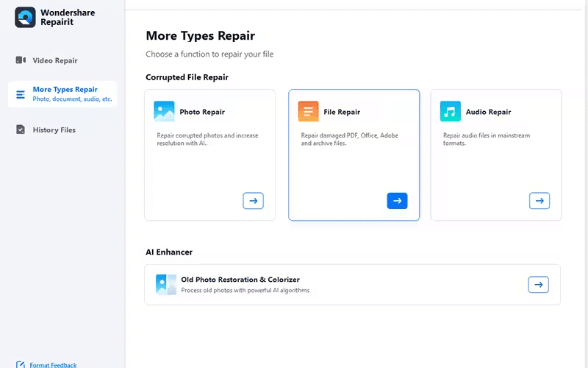This screenshot has height=368, width=588.
Task: Click the History Files checklist icon
Action: (20, 130)
